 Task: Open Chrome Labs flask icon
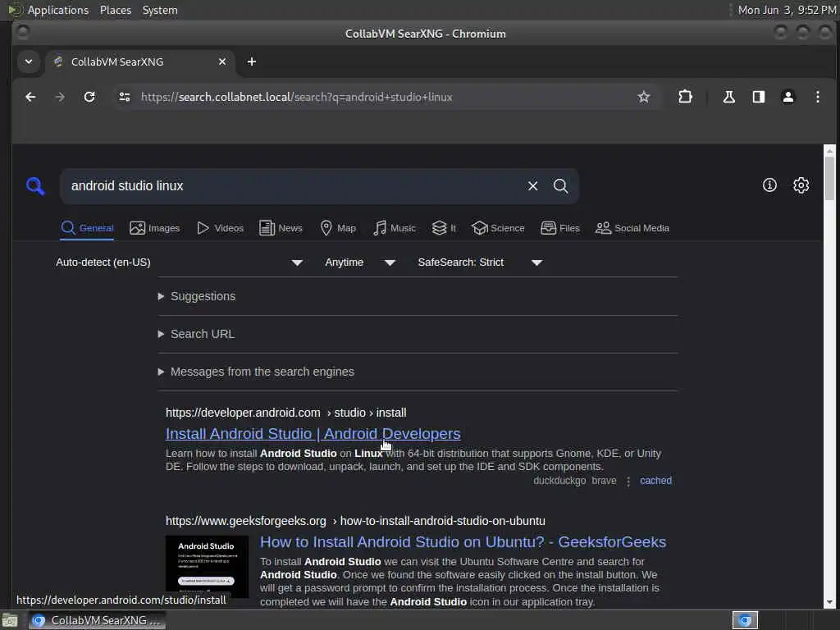[728, 97]
